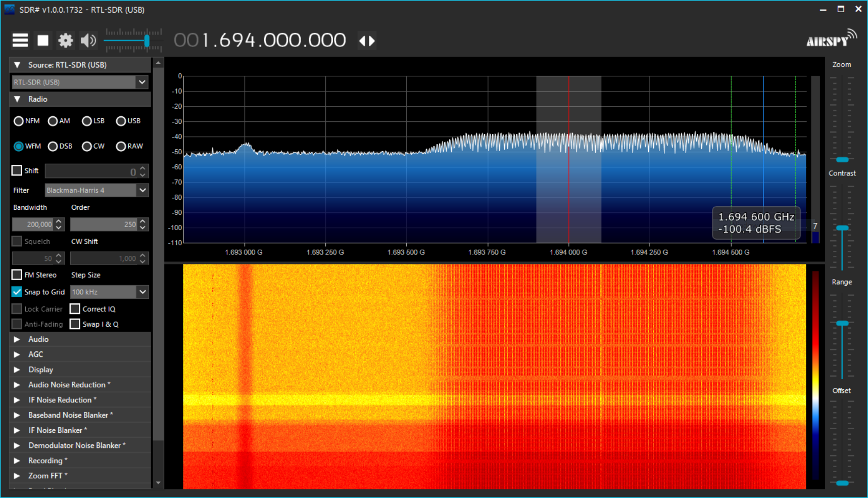Enable the FM Stereo checkbox
Image resolution: width=868 pixels, height=498 pixels.
17,275
